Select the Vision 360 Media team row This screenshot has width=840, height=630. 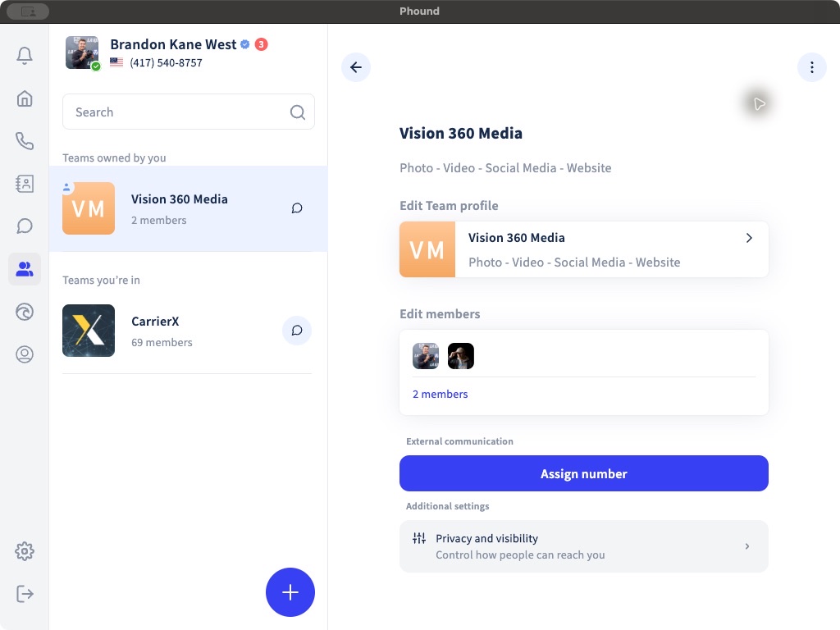[x=188, y=208]
